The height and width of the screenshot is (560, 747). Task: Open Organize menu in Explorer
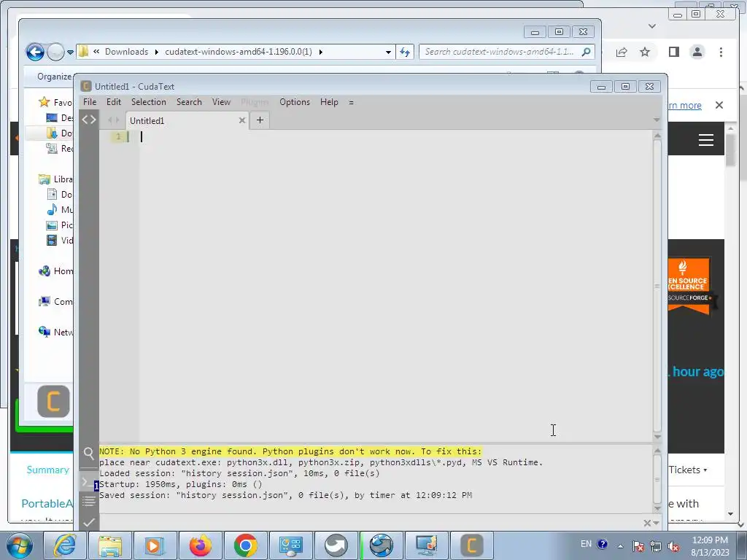(54, 76)
